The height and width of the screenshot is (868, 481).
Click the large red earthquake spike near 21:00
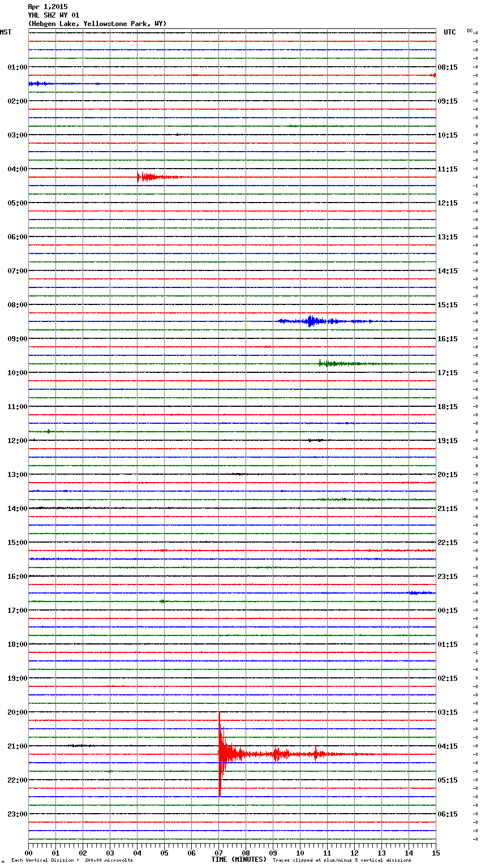220,754
